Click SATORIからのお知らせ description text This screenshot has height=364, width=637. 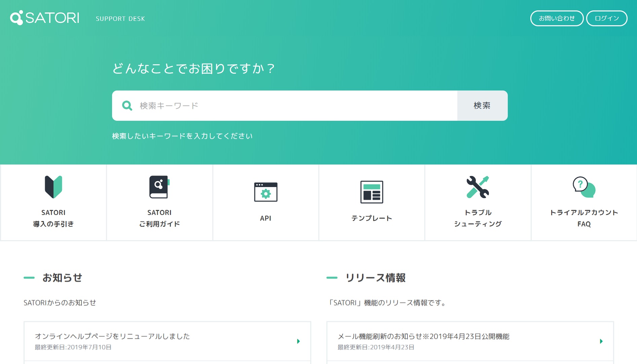60,303
